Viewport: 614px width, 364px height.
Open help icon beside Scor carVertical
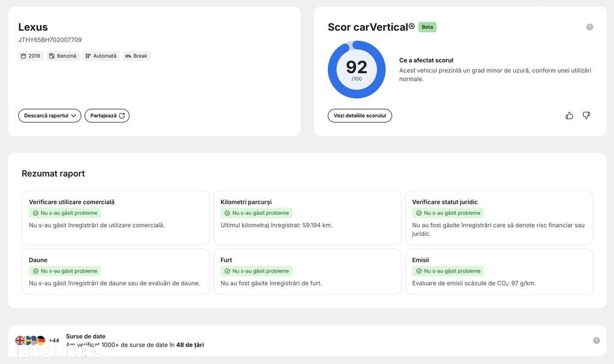click(x=589, y=27)
